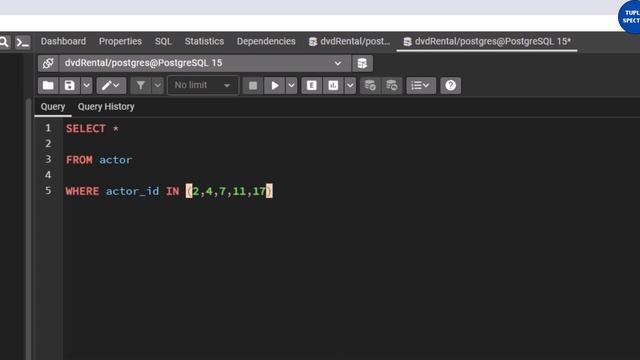Click the blue profile badge at top right
The height and width of the screenshot is (360, 640).
[630, 17]
